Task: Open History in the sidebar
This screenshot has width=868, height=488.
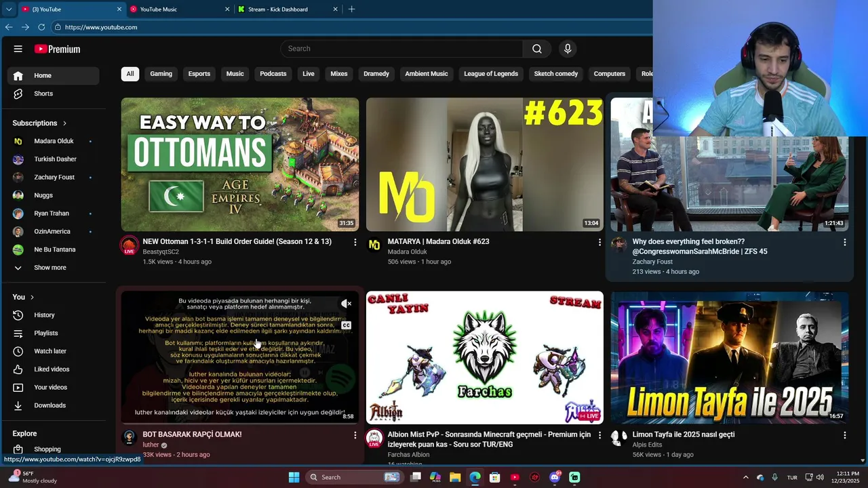Action: [x=53, y=315]
